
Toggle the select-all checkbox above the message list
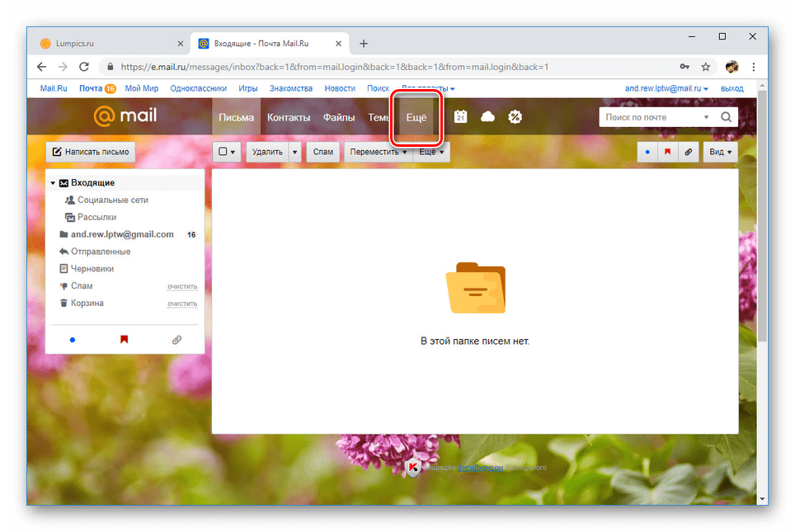tap(223, 152)
